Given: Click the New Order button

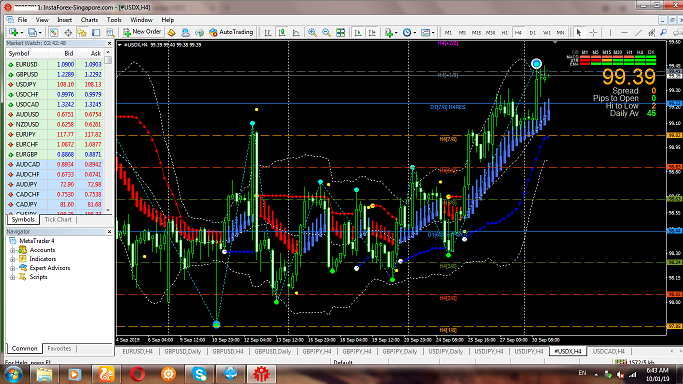Looking at the screenshot, I should click(x=142, y=32).
